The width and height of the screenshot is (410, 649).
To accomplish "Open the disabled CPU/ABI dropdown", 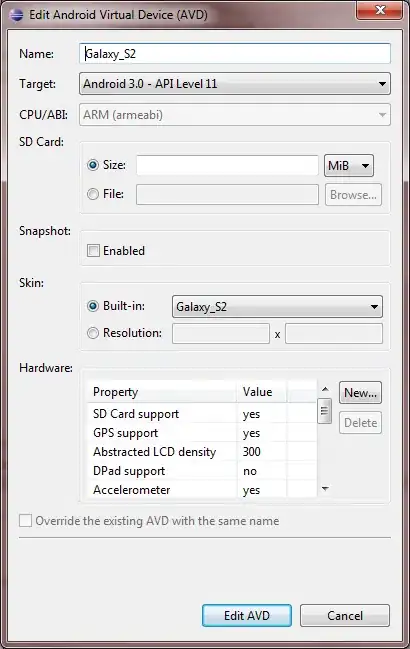I will (235, 115).
